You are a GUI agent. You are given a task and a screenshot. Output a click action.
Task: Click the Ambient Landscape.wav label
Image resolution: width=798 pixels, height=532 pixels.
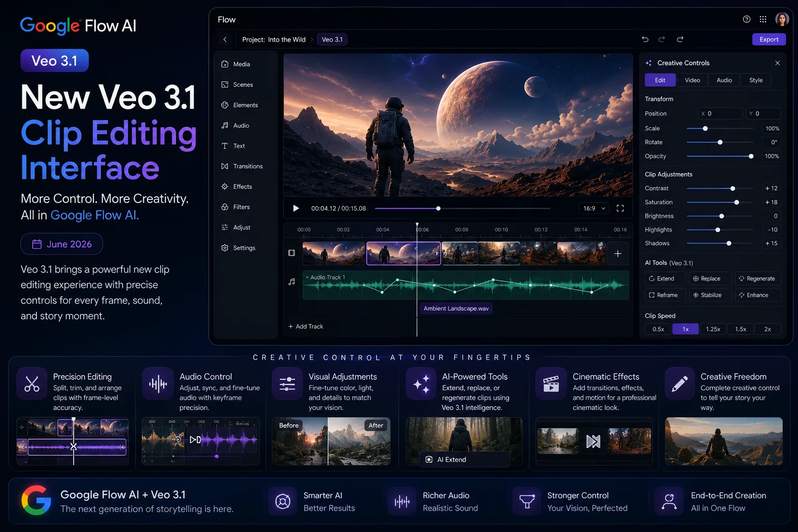[x=456, y=309]
